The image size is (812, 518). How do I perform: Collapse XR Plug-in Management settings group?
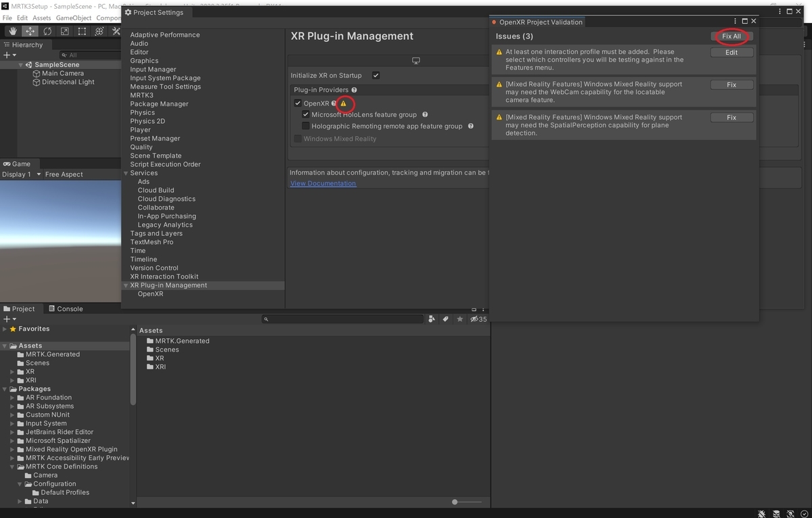pyautogui.click(x=126, y=285)
